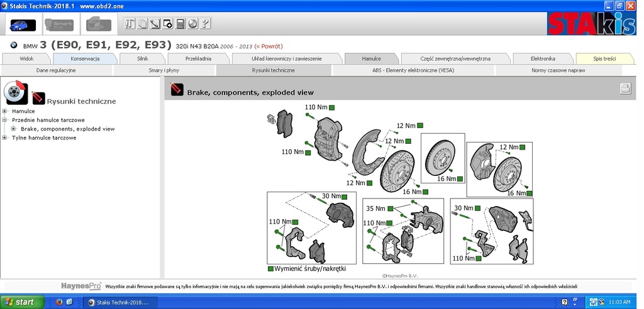The height and width of the screenshot is (309, 644).
Task: Expand Brake, components, exploded view node
Action: click(x=14, y=129)
